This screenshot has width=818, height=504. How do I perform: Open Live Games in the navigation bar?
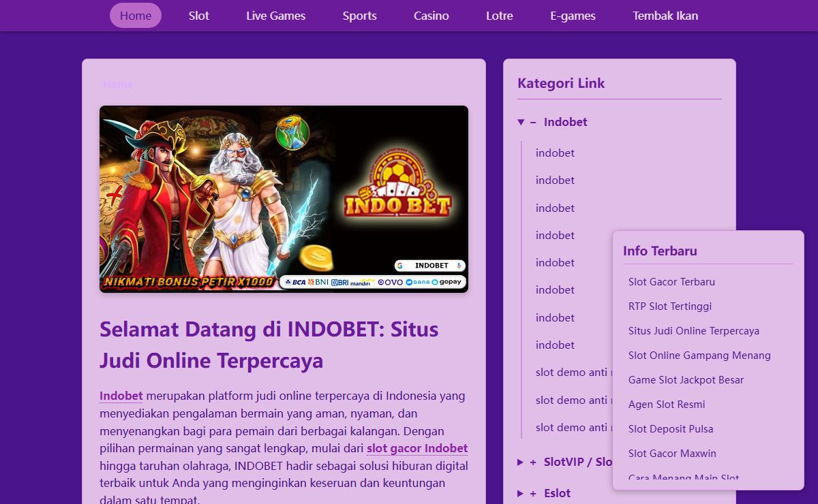[x=276, y=16]
